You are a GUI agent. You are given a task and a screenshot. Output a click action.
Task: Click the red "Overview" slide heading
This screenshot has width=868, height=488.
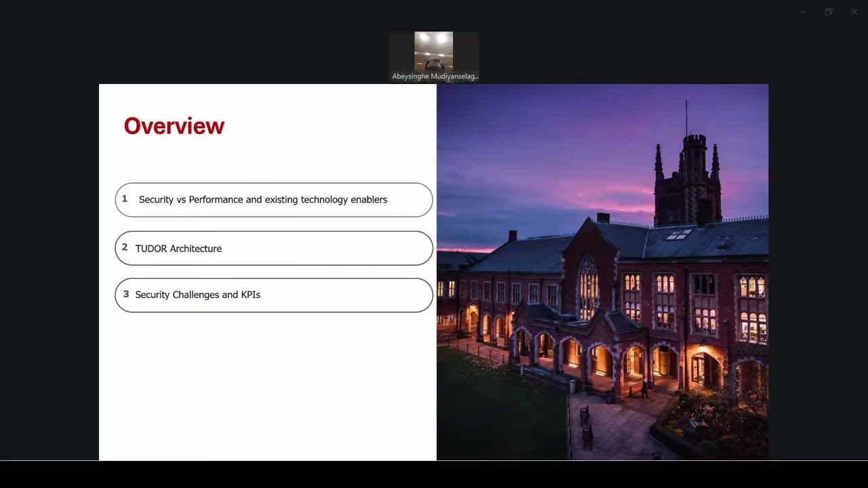174,126
